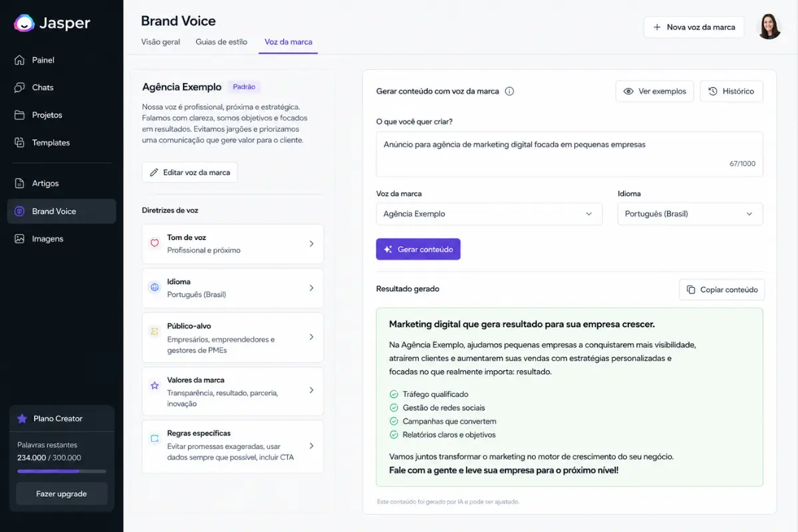Expand the Regras específicas chevron

pyautogui.click(x=311, y=446)
